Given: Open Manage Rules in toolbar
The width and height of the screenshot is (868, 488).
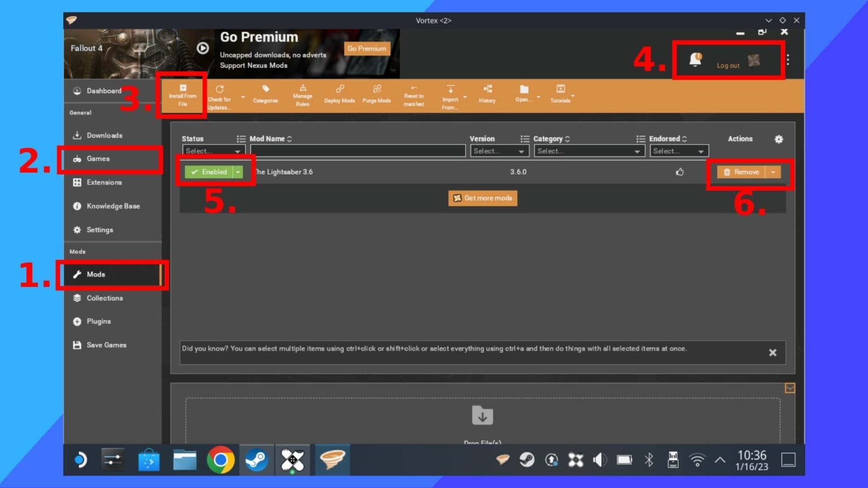Looking at the screenshot, I should (302, 95).
